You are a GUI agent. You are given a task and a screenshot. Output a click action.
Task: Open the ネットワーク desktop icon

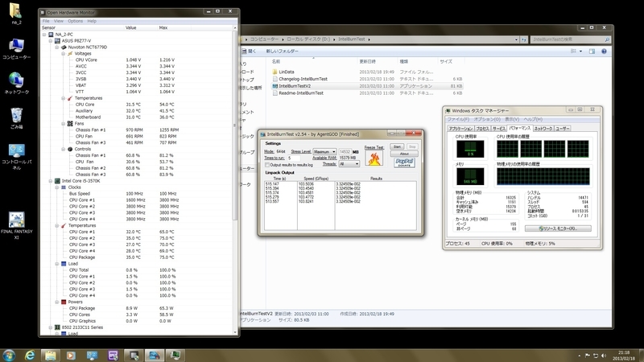coord(16,83)
